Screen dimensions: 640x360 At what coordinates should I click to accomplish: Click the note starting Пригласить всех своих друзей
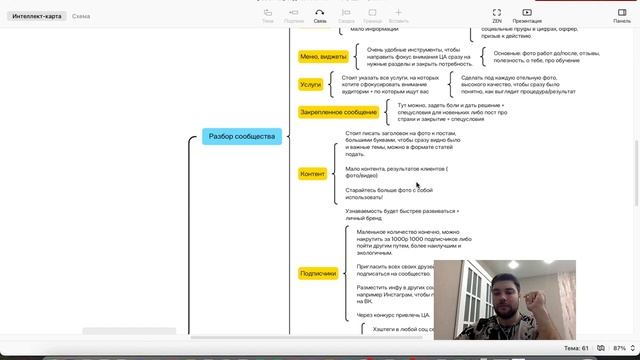pos(394,270)
